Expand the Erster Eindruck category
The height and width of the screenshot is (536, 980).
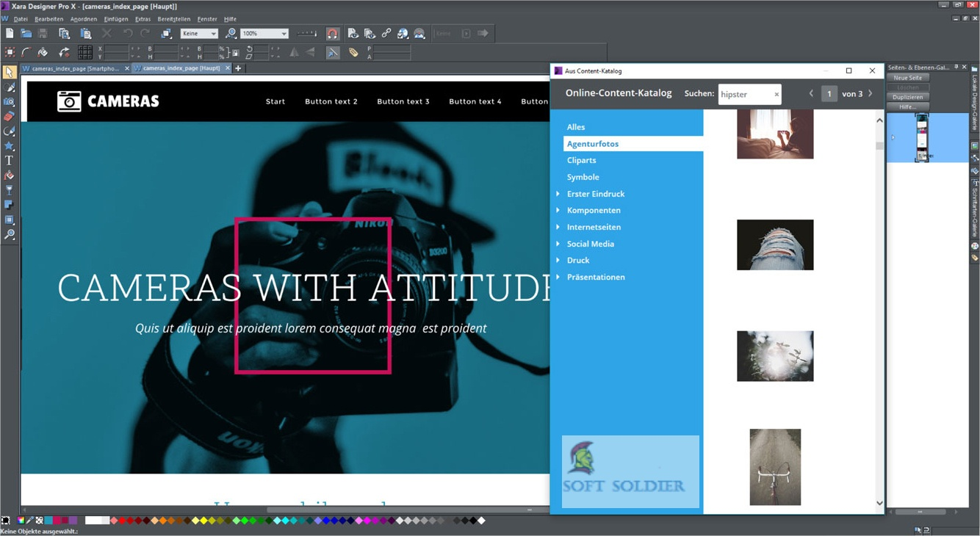point(558,194)
